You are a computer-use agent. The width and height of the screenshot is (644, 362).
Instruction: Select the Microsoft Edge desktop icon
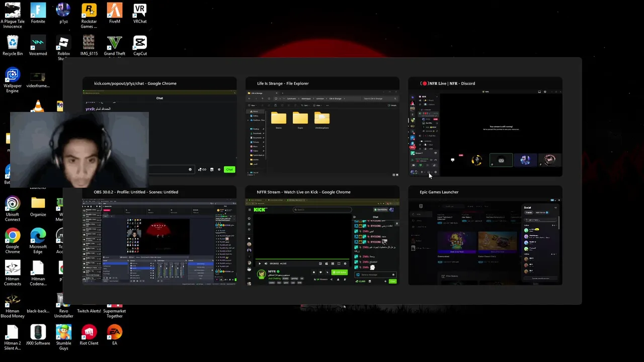coord(38,241)
